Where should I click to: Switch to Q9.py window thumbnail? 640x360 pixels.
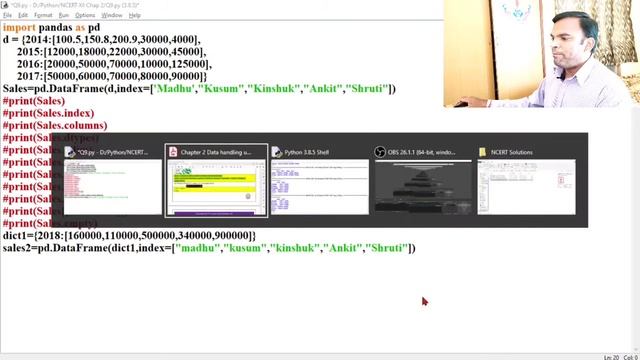(113, 187)
